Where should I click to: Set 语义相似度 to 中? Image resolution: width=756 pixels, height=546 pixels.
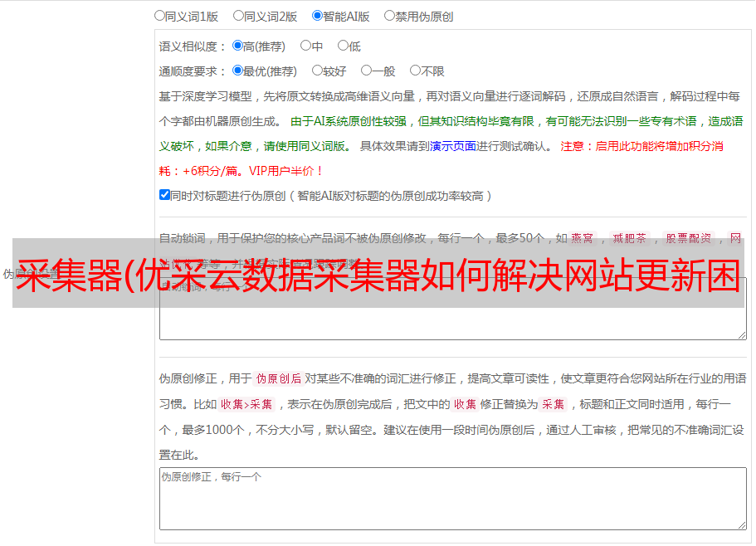pos(305,46)
